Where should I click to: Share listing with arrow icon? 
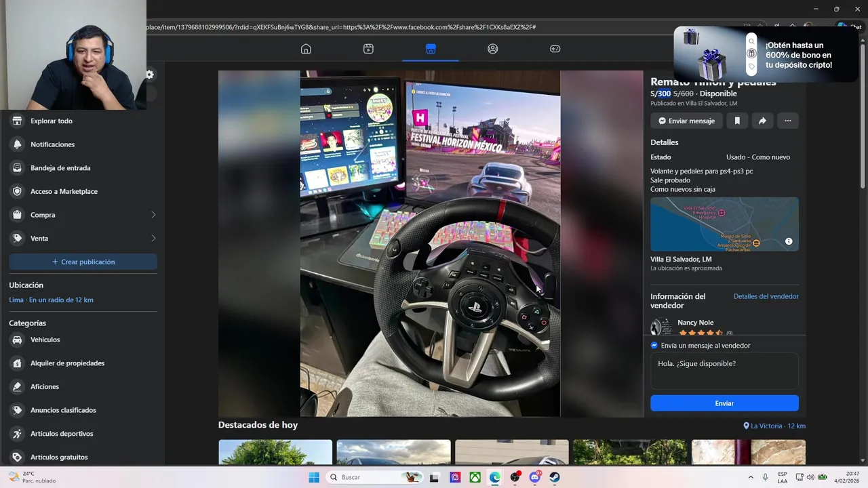pos(762,121)
